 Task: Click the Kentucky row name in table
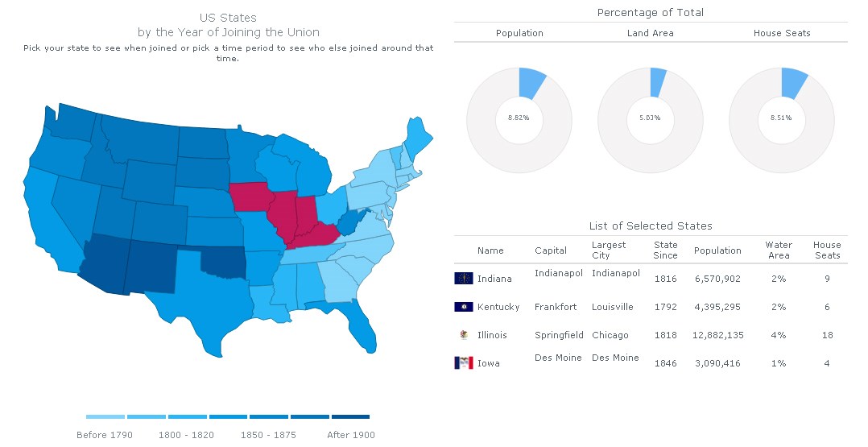tap(498, 307)
